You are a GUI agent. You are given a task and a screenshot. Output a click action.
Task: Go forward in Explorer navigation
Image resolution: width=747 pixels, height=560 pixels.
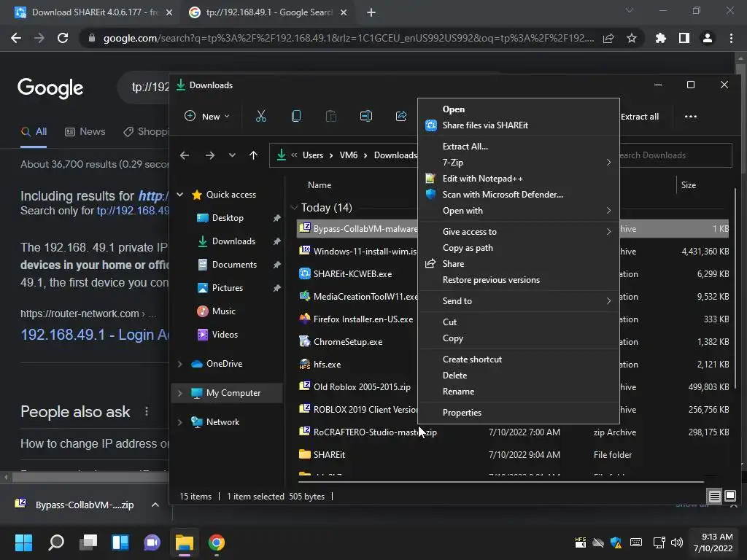click(209, 155)
